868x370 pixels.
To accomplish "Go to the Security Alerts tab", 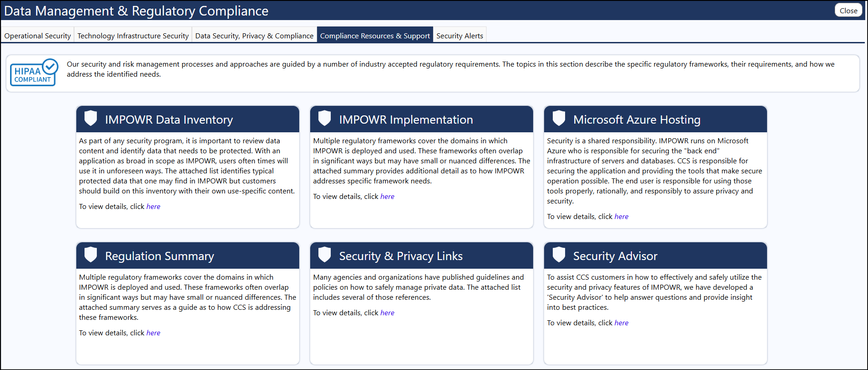I will pyautogui.click(x=460, y=36).
